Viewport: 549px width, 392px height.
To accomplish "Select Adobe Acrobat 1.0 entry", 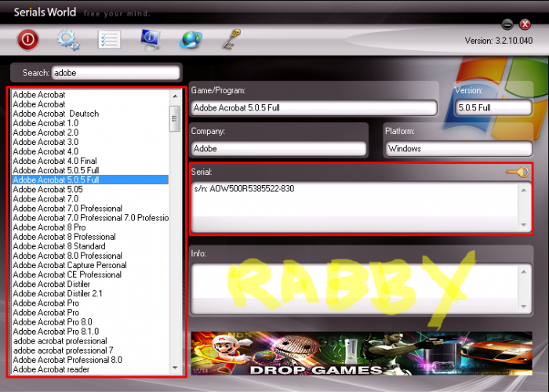I will click(90, 123).
